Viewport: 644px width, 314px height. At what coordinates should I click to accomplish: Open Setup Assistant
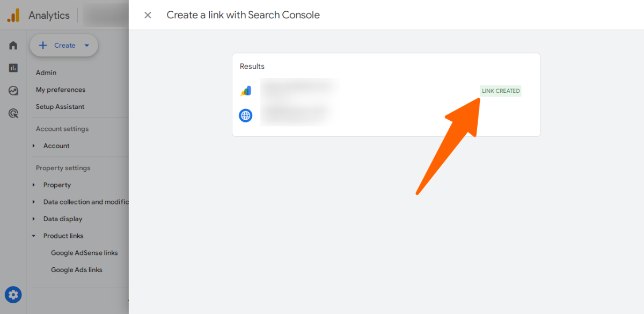[x=60, y=107]
